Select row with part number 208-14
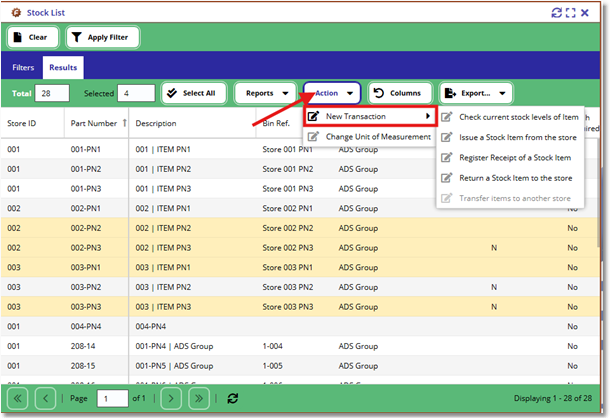This screenshot has width=610, height=420. click(x=300, y=346)
